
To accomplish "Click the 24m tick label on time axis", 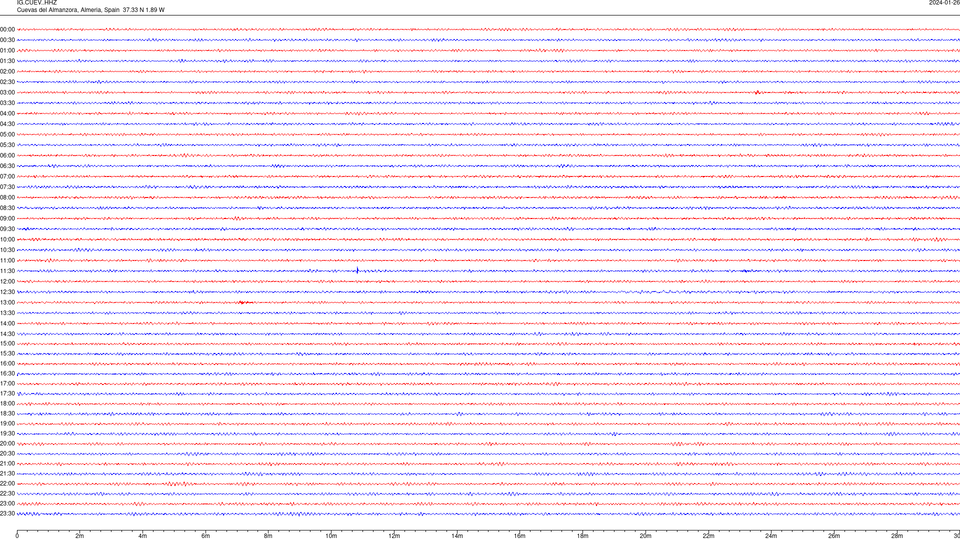I will click(771, 536).
